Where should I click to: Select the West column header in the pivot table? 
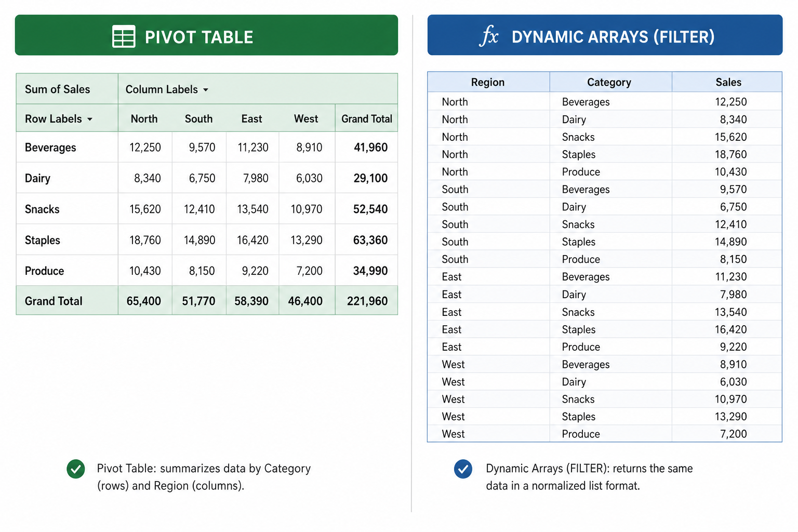[306, 119]
